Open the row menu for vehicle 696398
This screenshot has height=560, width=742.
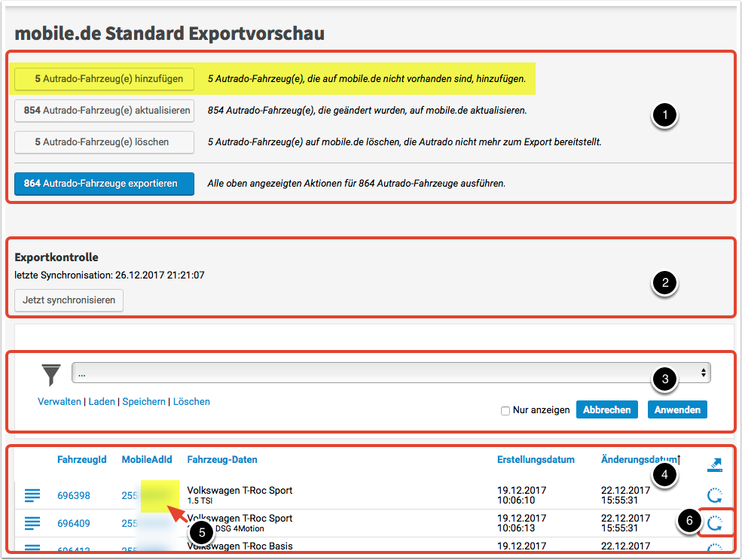[32, 495]
